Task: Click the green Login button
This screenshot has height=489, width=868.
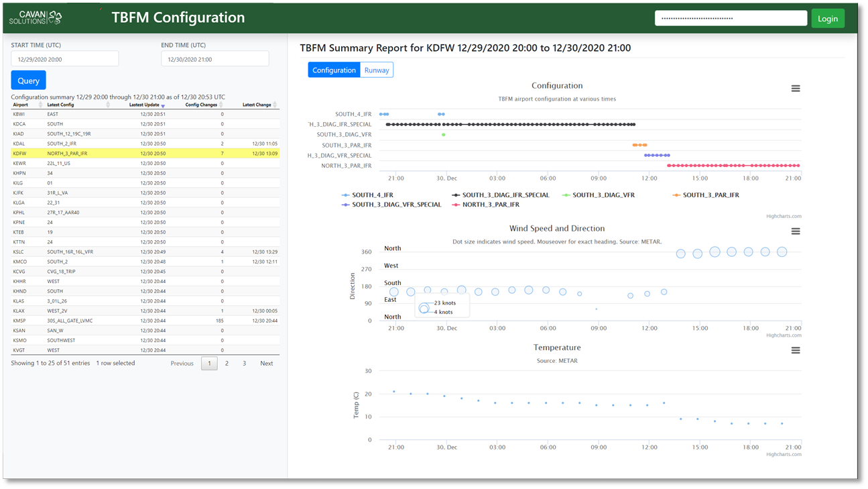Action: tap(827, 18)
